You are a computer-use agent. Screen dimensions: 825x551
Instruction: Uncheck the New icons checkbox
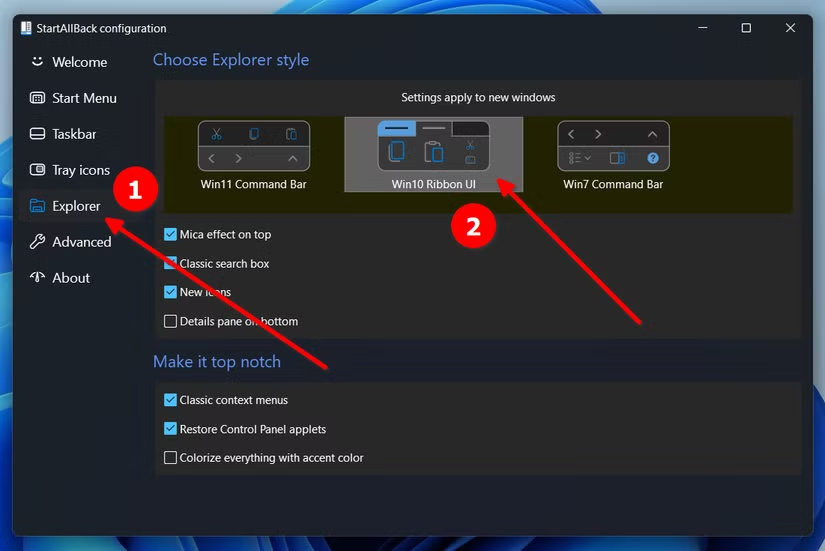pyautogui.click(x=170, y=292)
